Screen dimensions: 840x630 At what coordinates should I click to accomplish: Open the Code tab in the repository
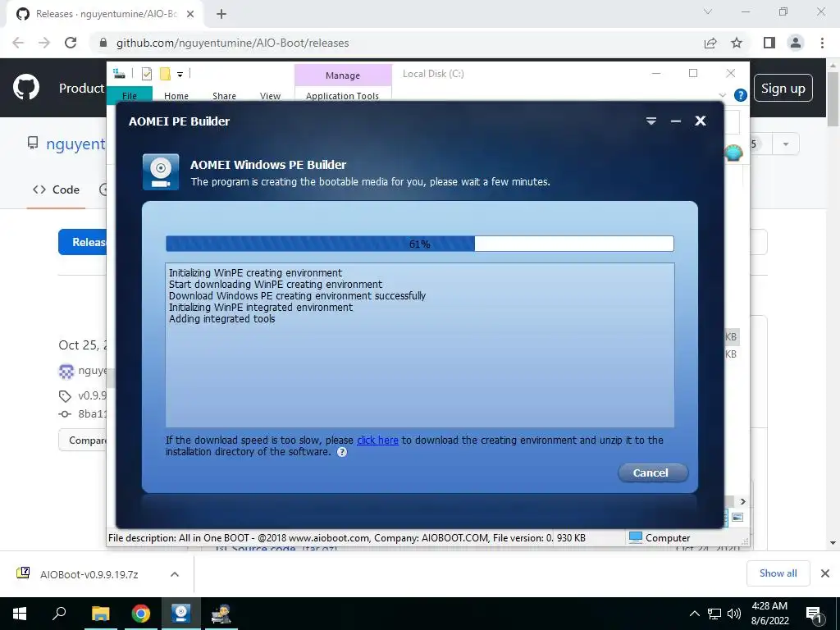click(x=57, y=189)
